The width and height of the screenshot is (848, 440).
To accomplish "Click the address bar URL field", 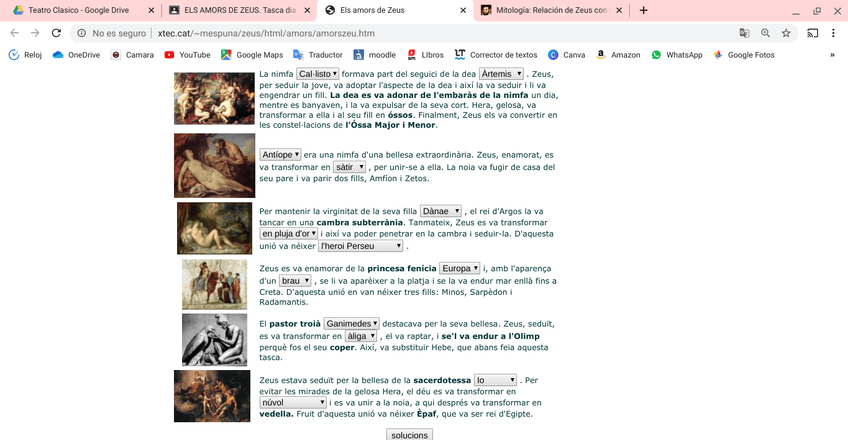I will point(400,33).
